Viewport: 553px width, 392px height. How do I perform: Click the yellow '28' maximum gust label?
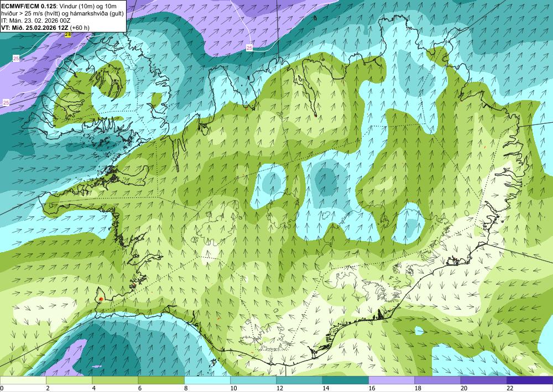click(x=67, y=34)
